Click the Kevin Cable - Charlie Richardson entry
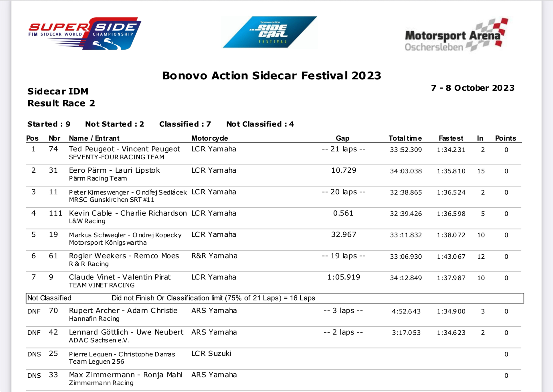Viewport: 553px width, 392px height. click(128, 213)
